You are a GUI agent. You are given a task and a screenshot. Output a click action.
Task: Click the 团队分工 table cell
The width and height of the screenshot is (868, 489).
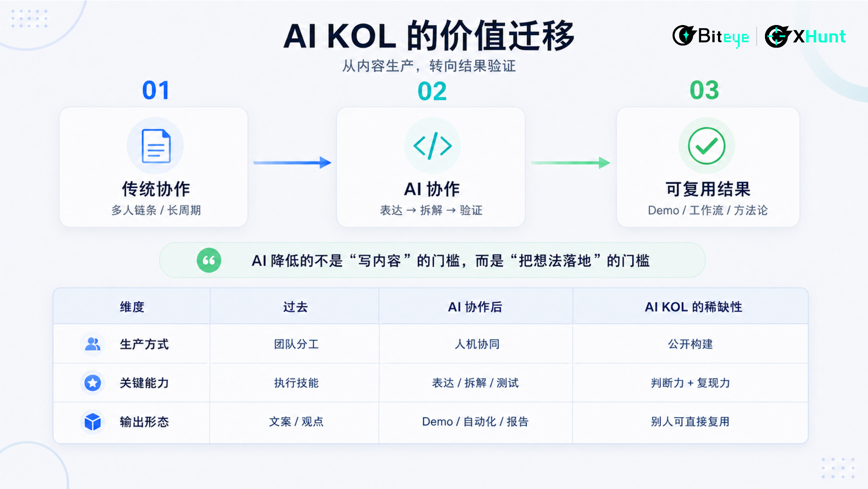pos(296,344)
